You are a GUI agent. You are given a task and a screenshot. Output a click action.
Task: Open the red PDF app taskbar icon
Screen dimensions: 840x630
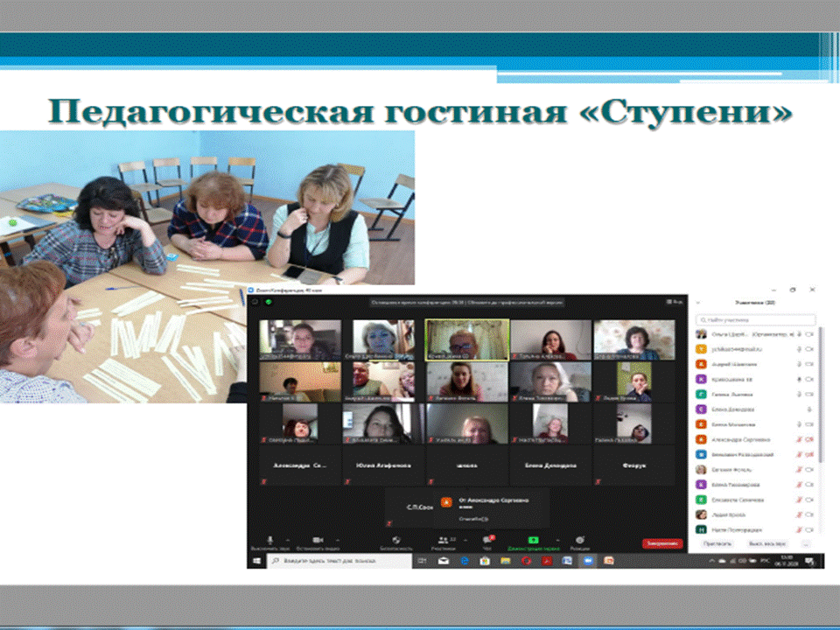click(547, 561)
